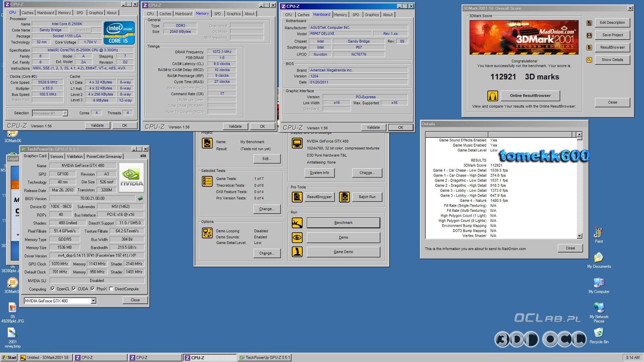Open SPD tab in the Memory CPU-Z window
Viewport: 644px width, 362px height.
pos(217,14)
